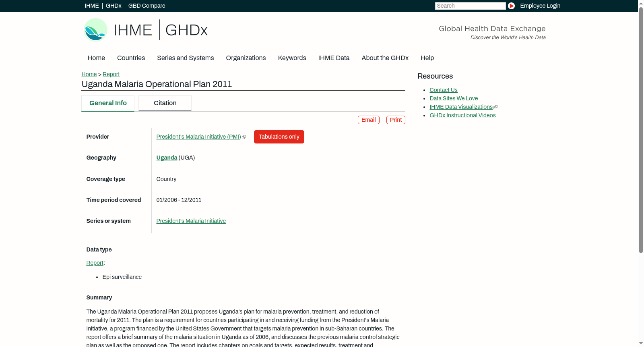
Task: Click the Discover the World's Health Data subtitle
Action: 508,37
